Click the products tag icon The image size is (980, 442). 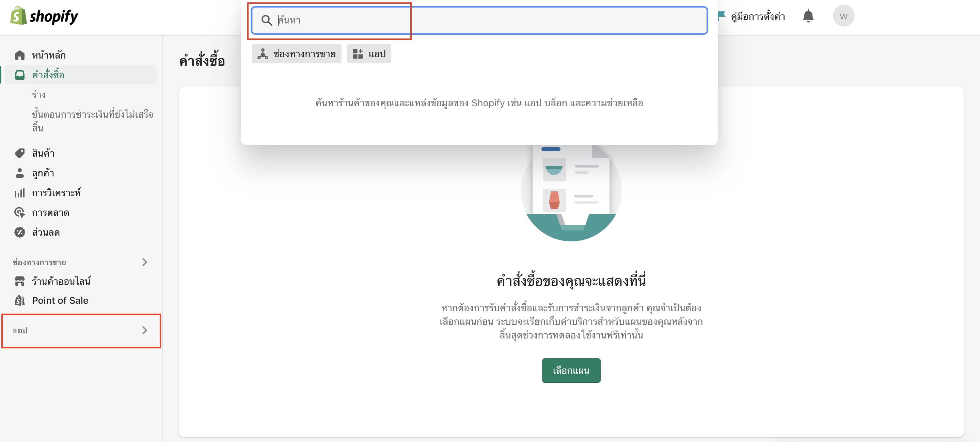click(19, 153)
